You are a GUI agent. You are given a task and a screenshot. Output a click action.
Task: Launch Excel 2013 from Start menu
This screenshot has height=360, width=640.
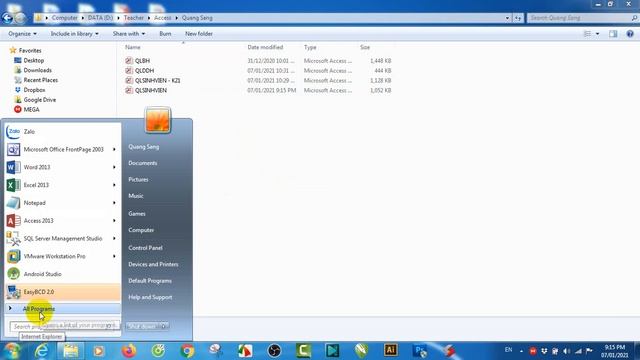(62, 185)
